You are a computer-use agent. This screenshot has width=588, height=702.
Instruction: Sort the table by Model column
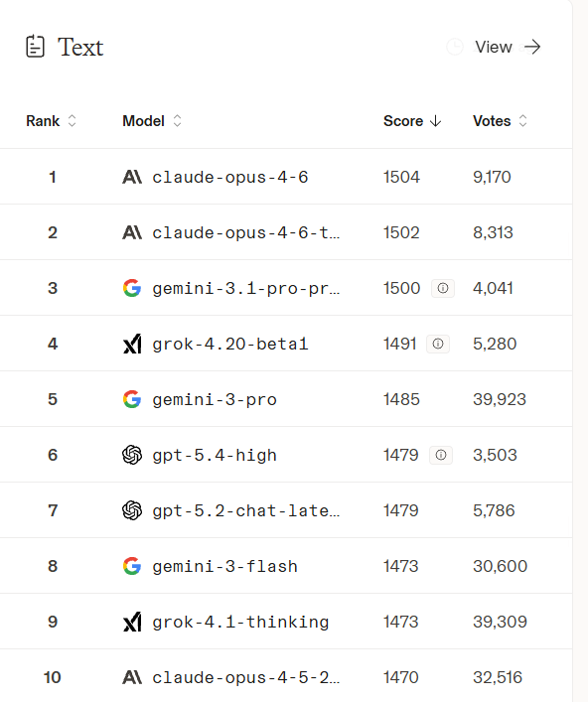pos(152,121)
